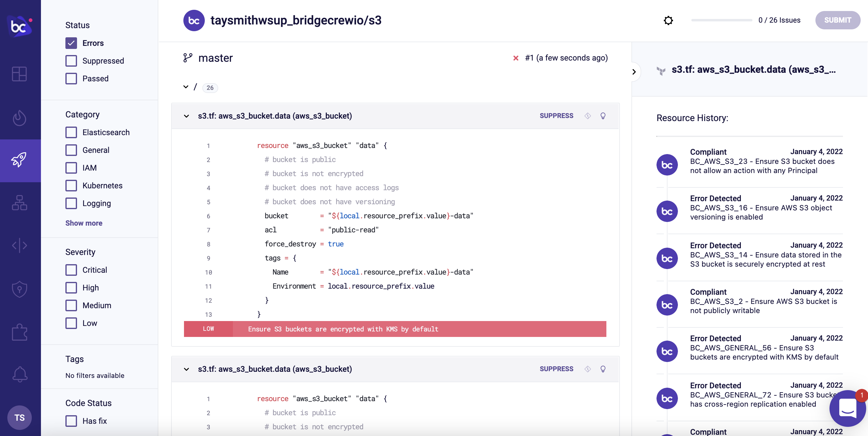Enable the Kubernetes category filter

tap(71, 186)
